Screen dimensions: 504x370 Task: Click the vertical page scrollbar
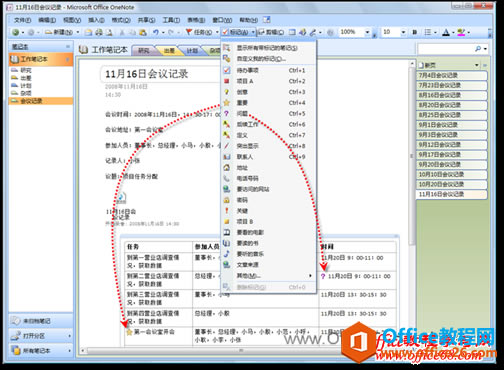(x=412, y=156)
